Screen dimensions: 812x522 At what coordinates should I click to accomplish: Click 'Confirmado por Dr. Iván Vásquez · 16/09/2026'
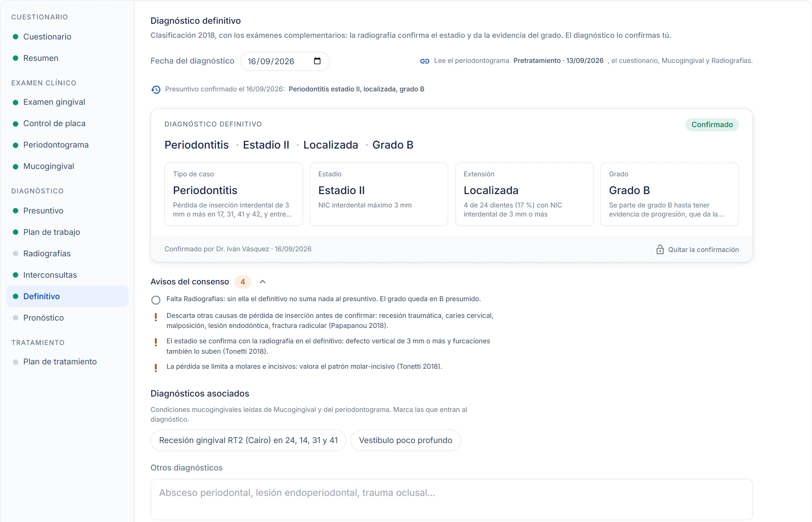click(x=238, y=249)
